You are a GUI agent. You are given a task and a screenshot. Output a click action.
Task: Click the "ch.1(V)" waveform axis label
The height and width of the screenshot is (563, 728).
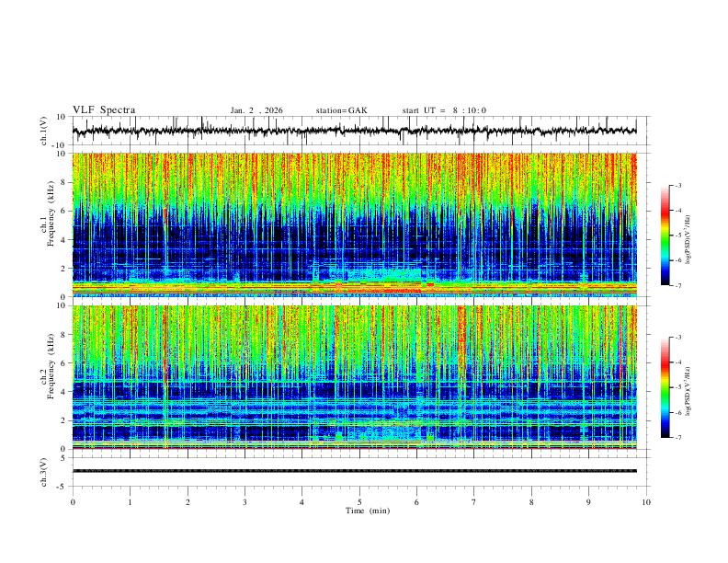click(x=44, y=131)
